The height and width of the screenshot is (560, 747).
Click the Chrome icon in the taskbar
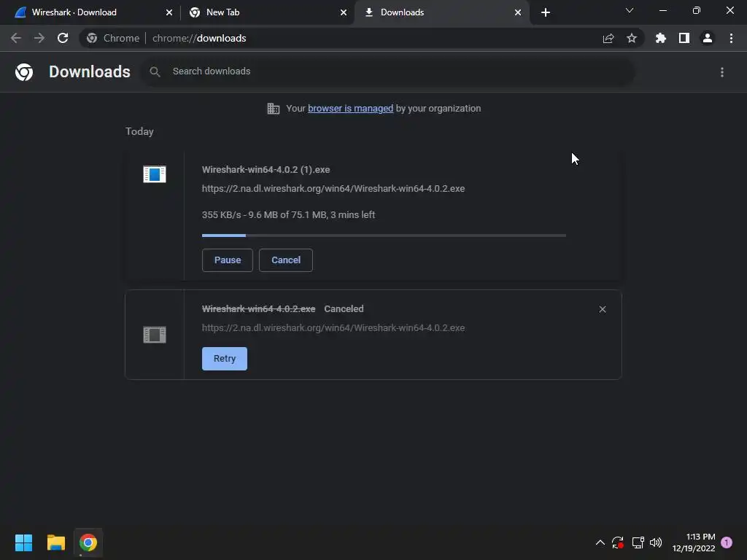88,542
